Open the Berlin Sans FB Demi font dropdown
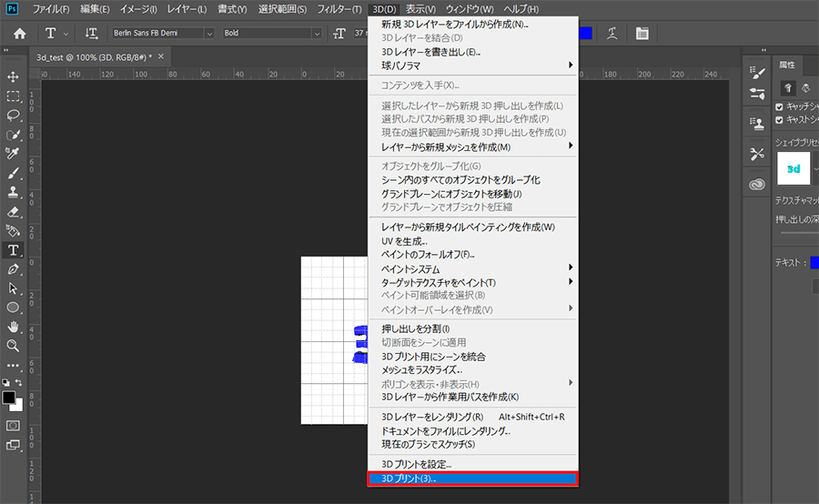The width and height of the screenshot is (819, 504). click(x=209, y=34)
